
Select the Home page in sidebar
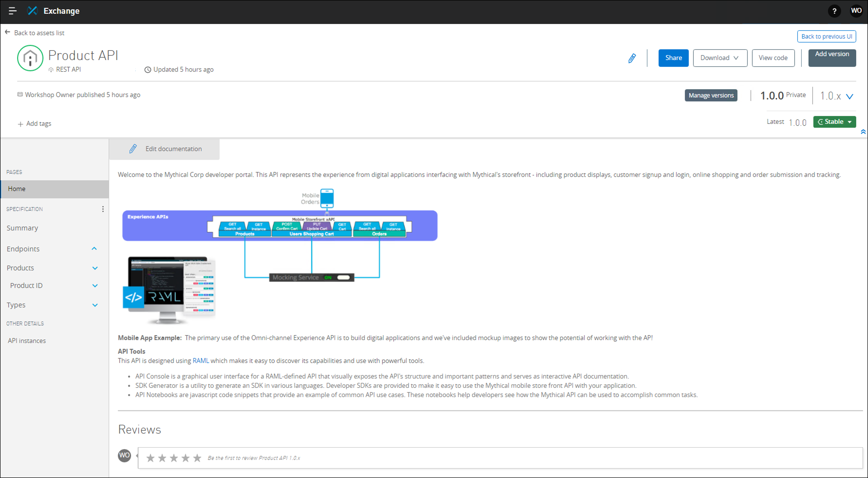(x=55, y=189)
